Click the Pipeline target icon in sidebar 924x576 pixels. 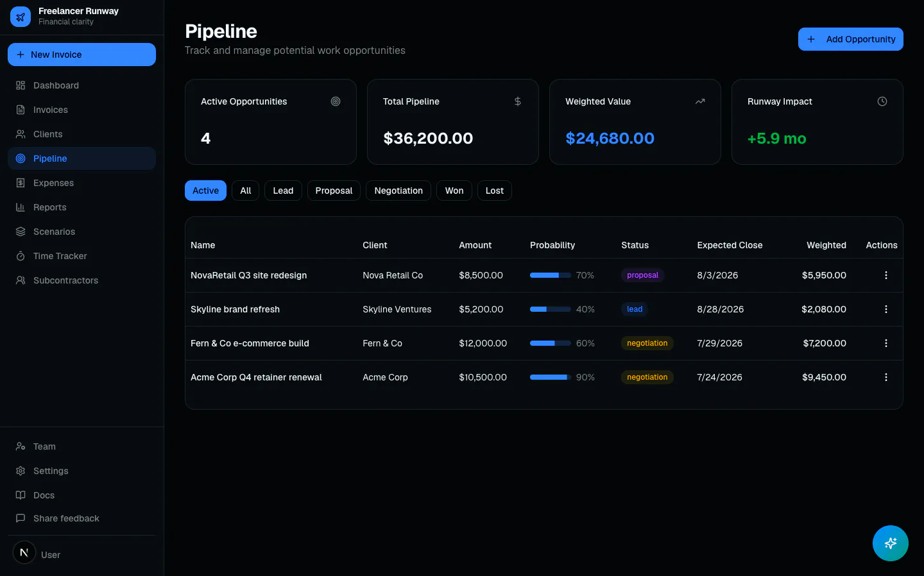pos(21,158)
